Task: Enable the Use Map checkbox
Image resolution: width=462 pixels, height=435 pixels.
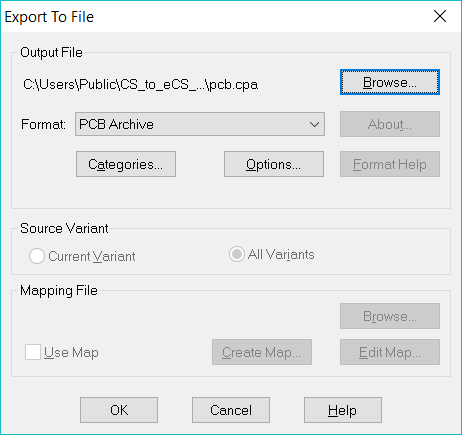Action: 33,352
